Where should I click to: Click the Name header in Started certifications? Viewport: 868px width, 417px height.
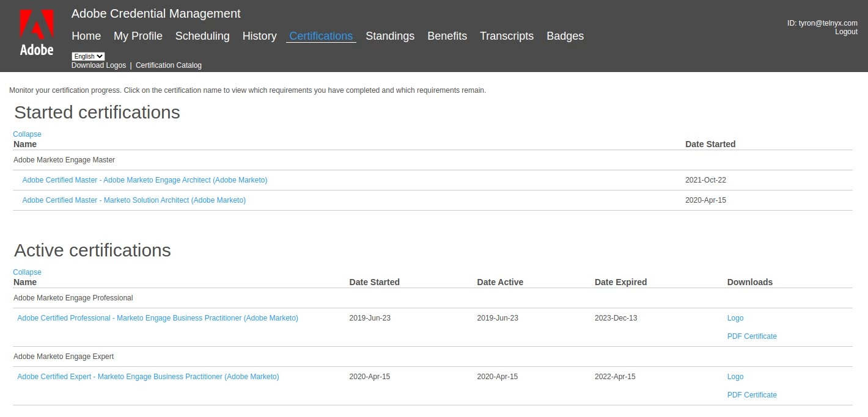(25, 144)
